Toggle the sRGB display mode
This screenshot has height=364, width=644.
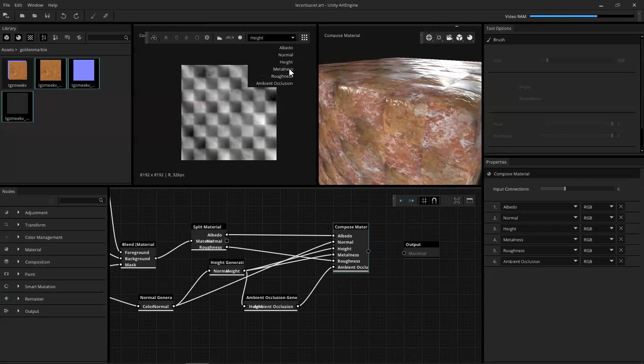click(x=230, y=37)
